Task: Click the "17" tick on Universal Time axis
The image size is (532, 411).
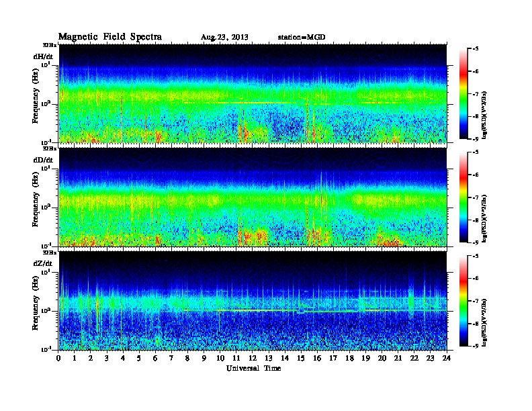Action: tap(334, 359)
